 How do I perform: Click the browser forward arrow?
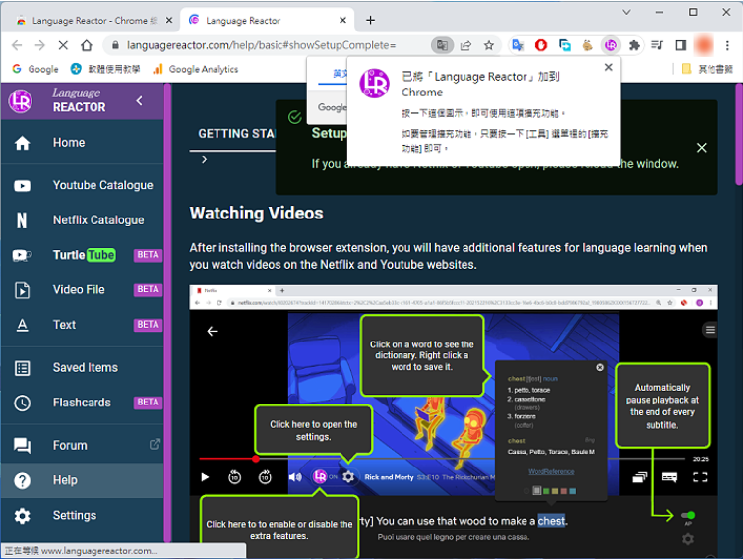point(39,45)
